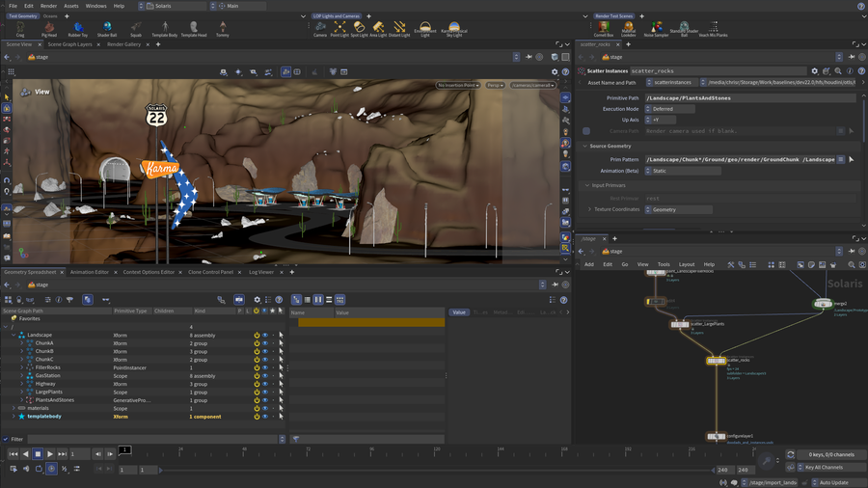Load the Standard Shader Ball test scene
The width and height of the screenshot is (868, 488).
click(x=684, y=29)
